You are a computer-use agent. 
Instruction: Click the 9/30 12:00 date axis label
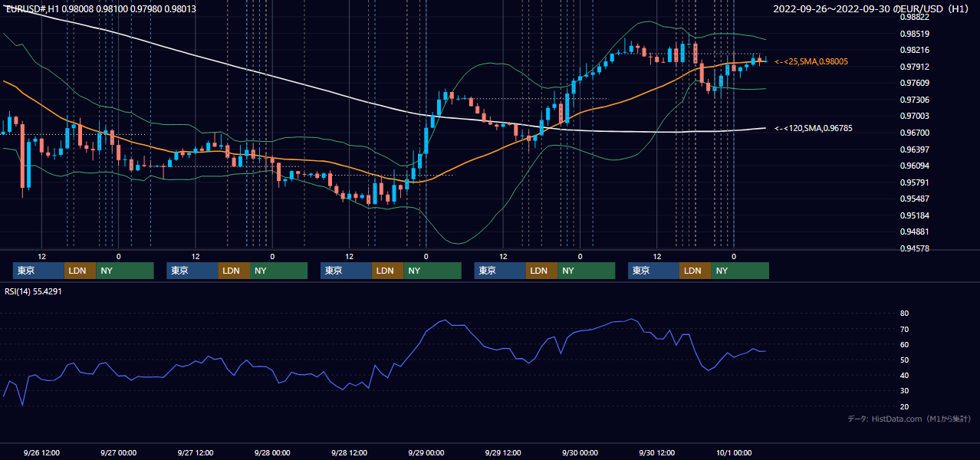[x=657, y=452]
